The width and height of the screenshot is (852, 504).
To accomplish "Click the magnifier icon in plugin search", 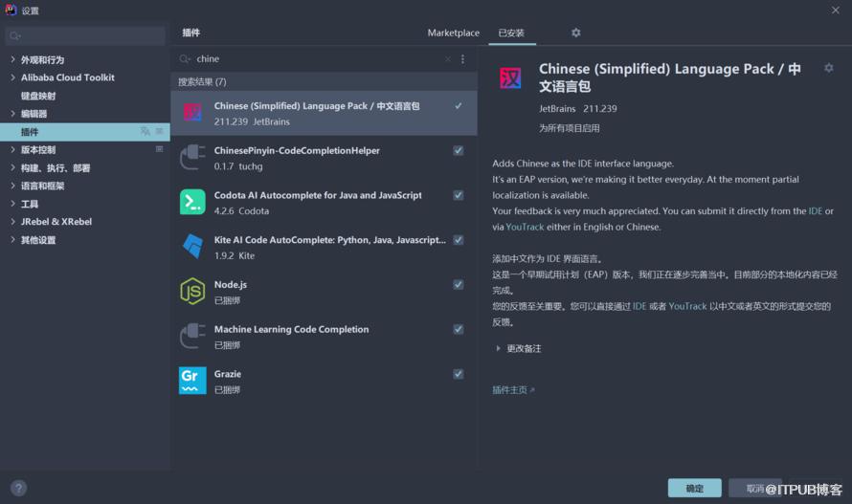I will click(x=185, y=58).
